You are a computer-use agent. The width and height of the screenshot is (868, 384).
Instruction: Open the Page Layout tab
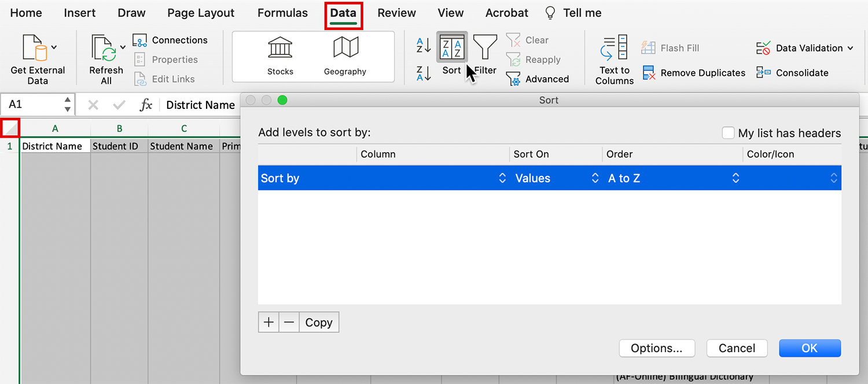click(201, 13)
